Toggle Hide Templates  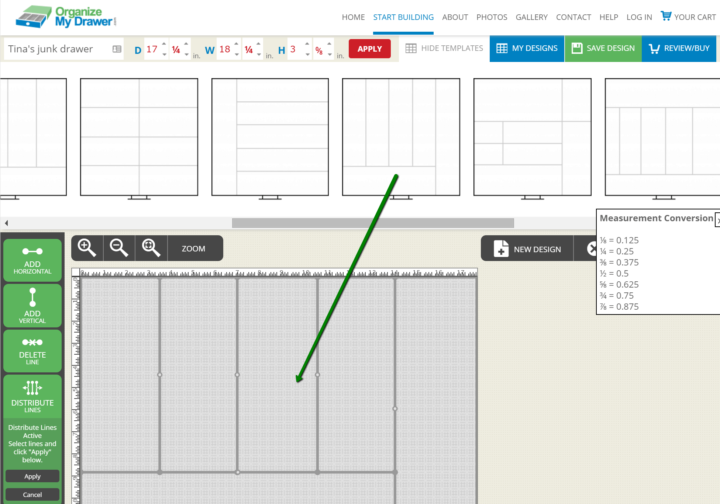point(444,48)
